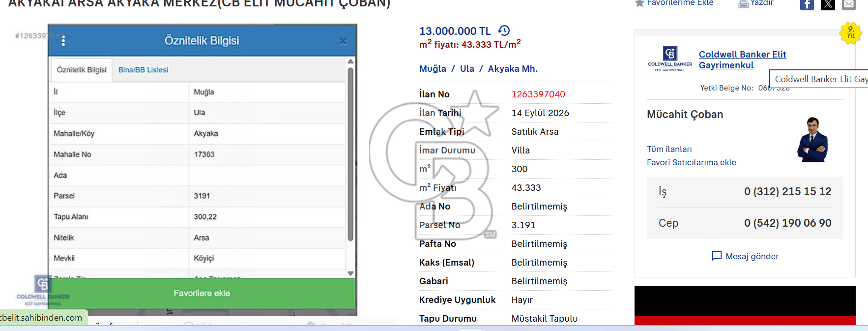
Task: Click the listing number 1263397040
Action: tap(538, 94)
